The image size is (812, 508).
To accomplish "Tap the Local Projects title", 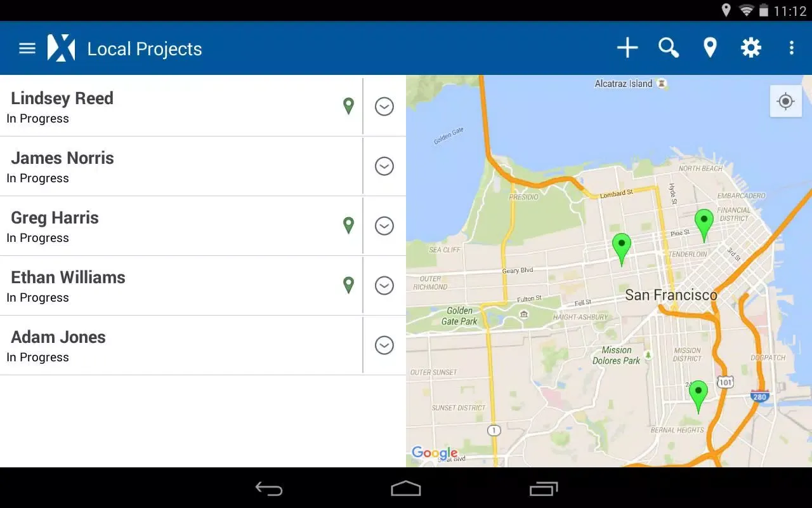I will (x=145, y=49).
